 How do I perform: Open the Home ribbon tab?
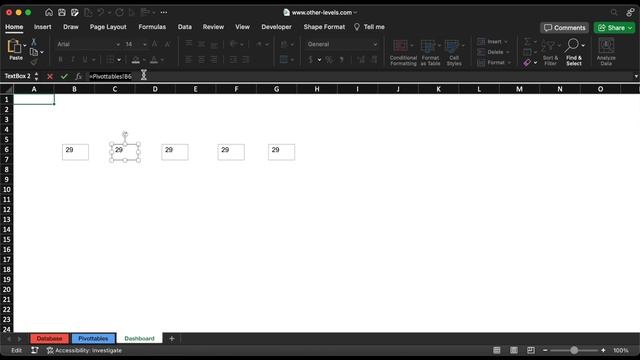[x=14, y=27]
